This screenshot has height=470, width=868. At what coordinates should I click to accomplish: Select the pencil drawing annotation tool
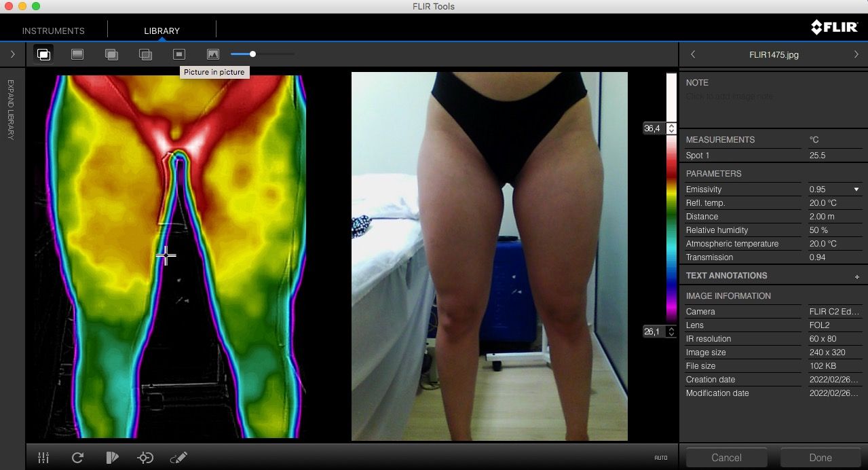[178, 458]
